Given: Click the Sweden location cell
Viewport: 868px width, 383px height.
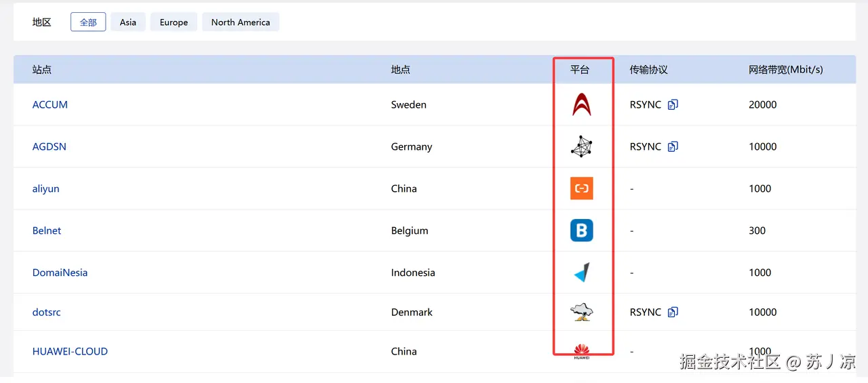Looking at the screenshot, I should (409, 104).
